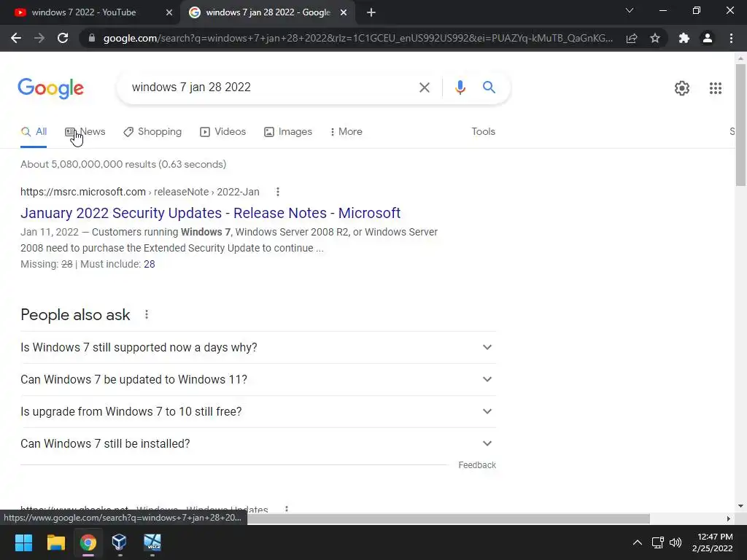Open a new tab with the plus button

pos(371,13)
